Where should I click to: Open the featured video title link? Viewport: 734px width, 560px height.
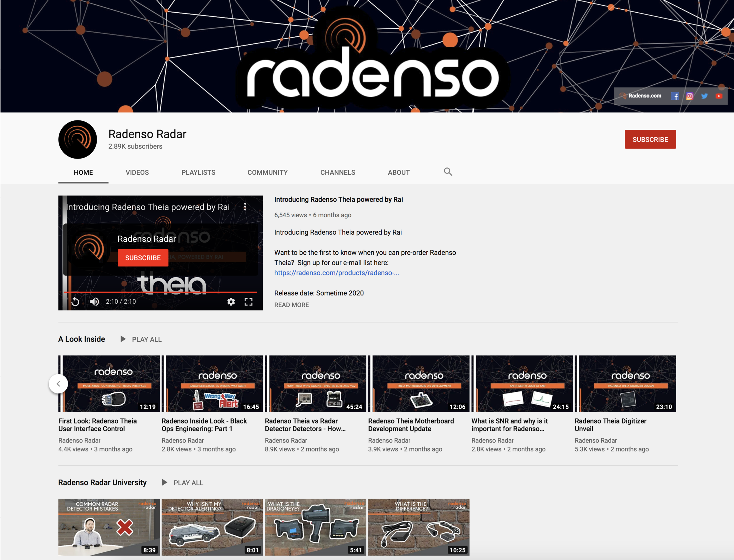point(338,199)
